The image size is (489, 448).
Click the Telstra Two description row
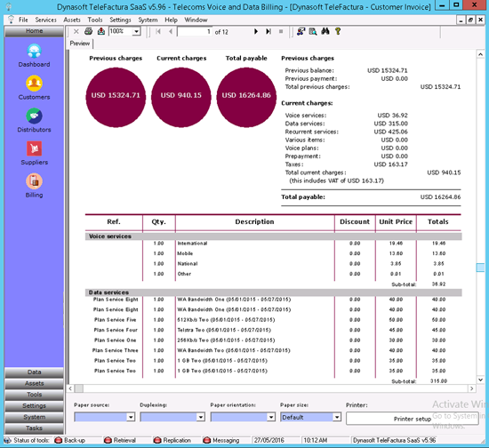pyautogui.click(x=224, y=330)
